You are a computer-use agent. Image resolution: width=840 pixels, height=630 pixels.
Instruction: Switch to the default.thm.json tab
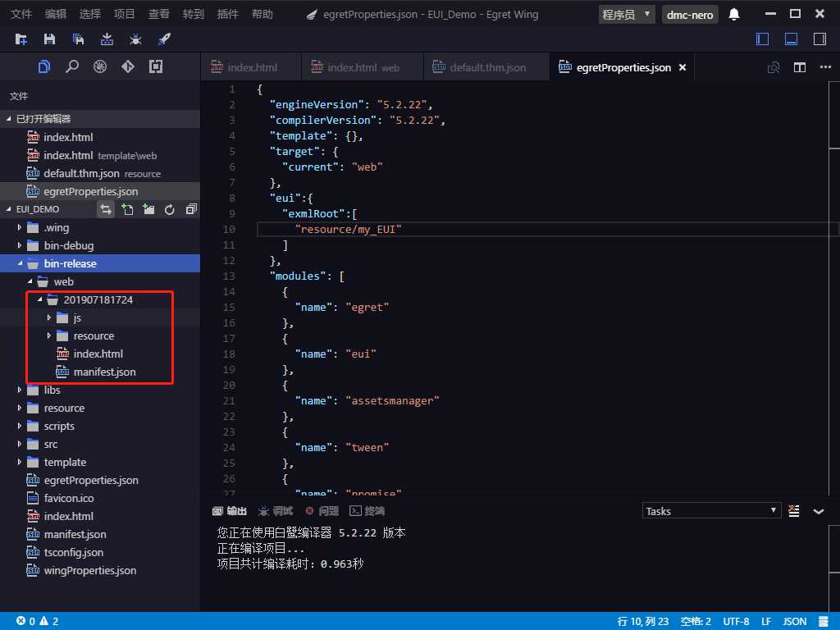coord(486,67)
